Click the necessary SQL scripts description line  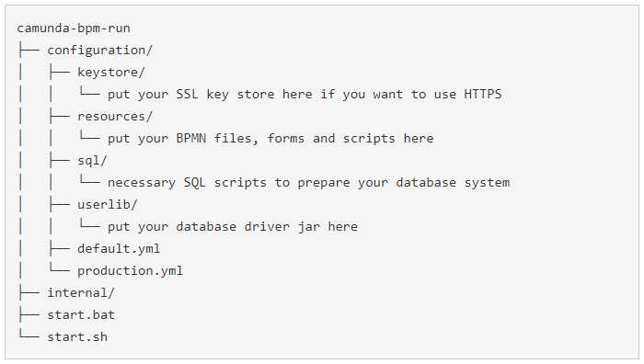pos(308,183)
